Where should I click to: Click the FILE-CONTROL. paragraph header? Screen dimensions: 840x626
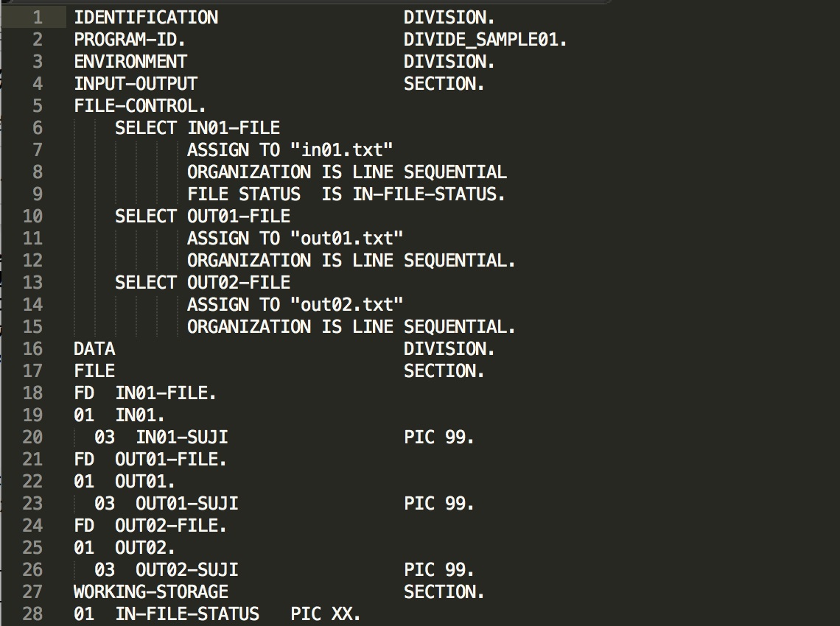(x=140, y=106)
